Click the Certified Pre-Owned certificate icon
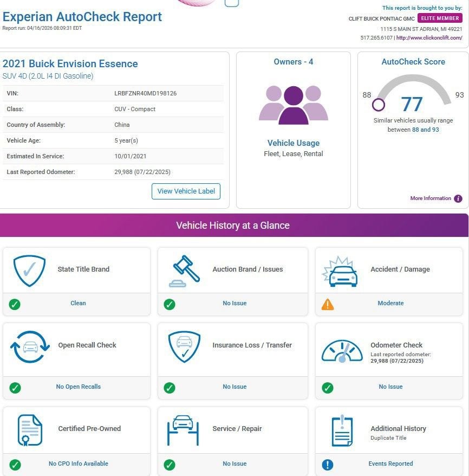This screenshot has height=476, width=469. click(x=29, y=430)
